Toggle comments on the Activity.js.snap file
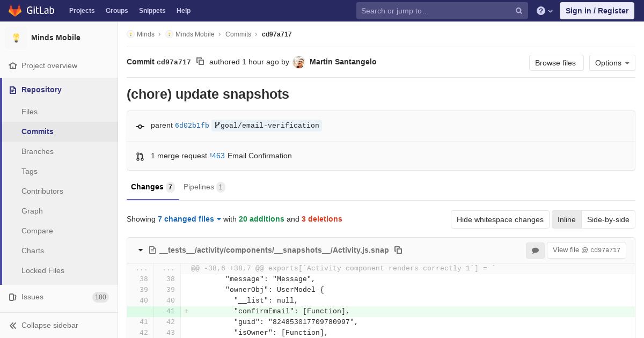Image resolution: width=644 pixels, height=338 pixels. (535, 251)
